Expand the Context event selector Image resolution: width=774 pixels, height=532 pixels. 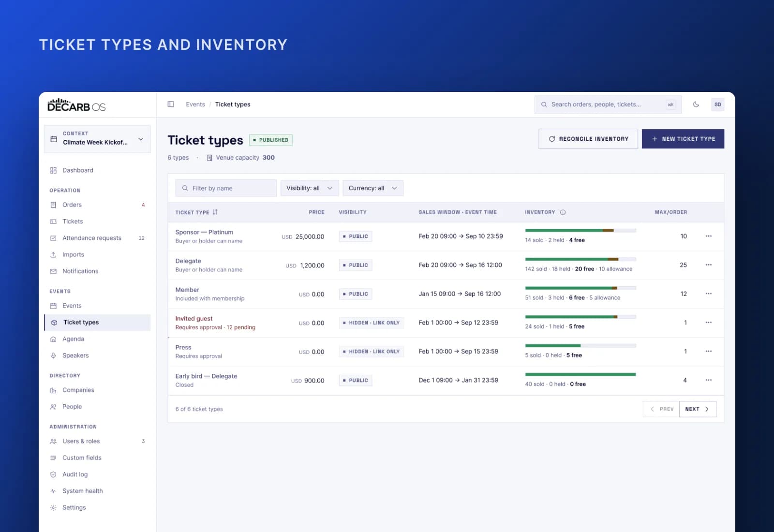tap(97, 139)
